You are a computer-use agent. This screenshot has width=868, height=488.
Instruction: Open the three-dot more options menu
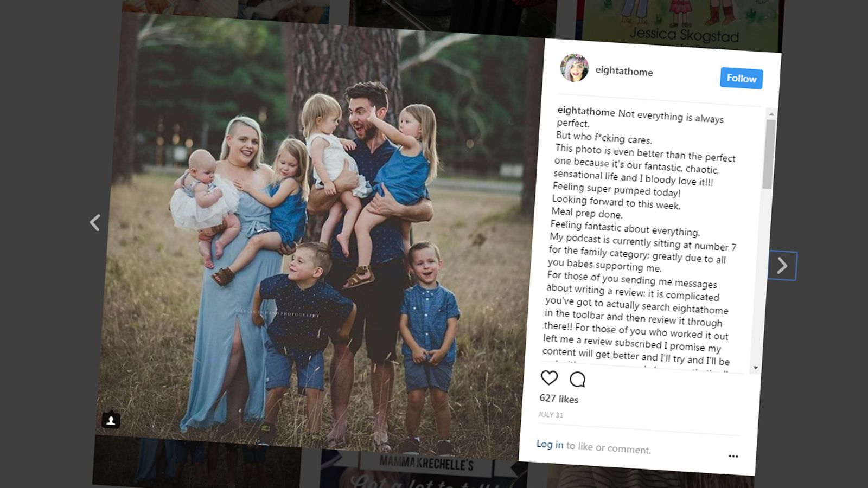[733, 456]
